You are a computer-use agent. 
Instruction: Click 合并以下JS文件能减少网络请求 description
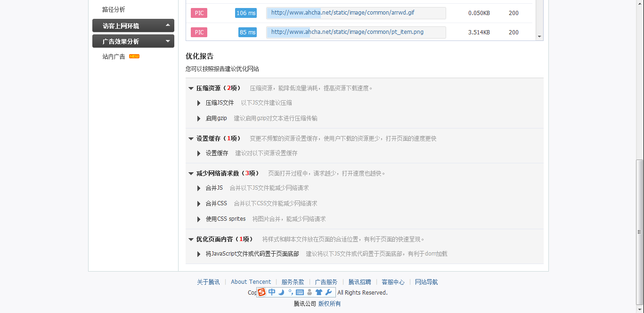269,188
